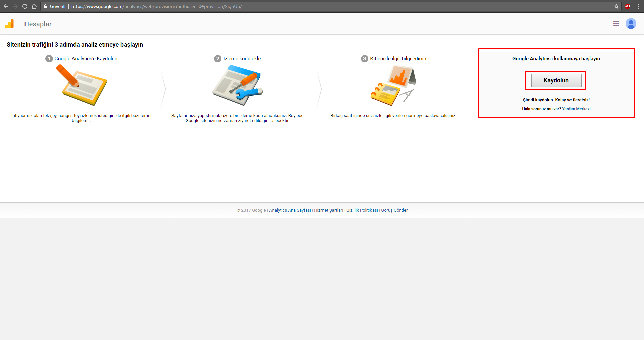This screenshot has height=340, width=644.
Task: Navigate back in browser history
Action: point(6,6)
